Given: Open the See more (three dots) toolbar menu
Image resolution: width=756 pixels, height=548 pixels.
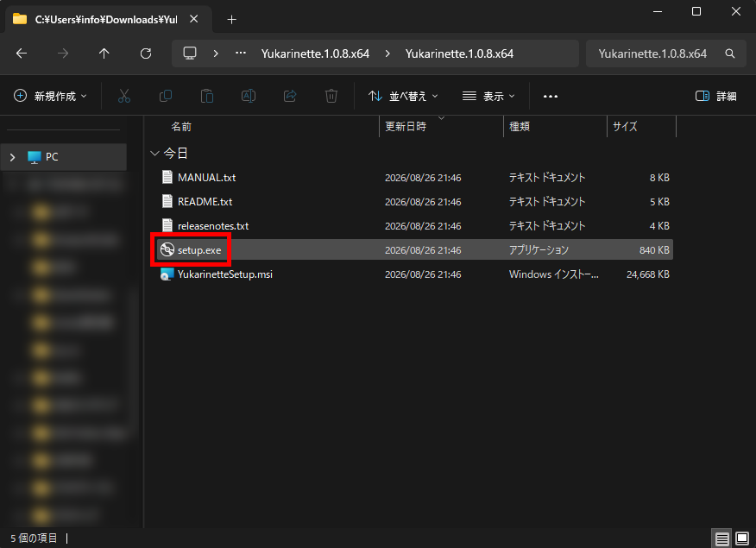Looking at the screenshot, I should (550, 97).
